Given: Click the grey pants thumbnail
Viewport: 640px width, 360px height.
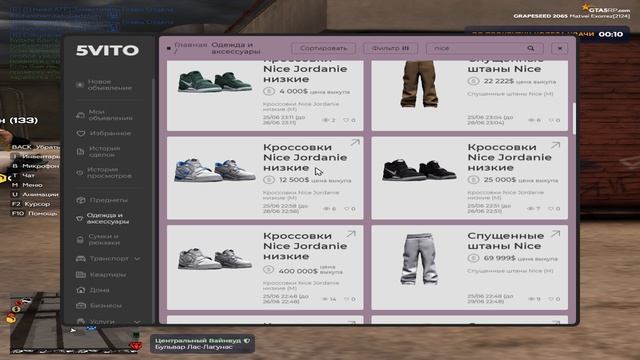Looking at the screenshot, I should tap(419, 258).
